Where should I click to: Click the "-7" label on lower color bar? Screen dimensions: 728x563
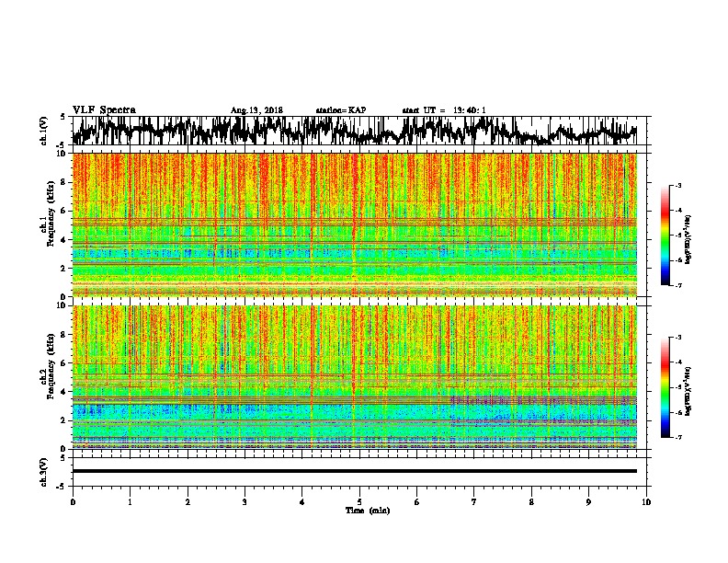677,437
